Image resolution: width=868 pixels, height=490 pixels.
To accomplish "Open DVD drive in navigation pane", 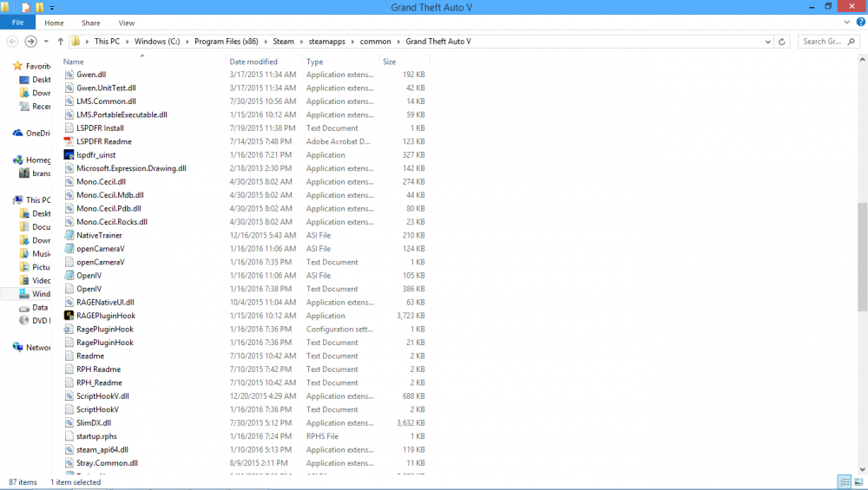I will click(35, 321).
